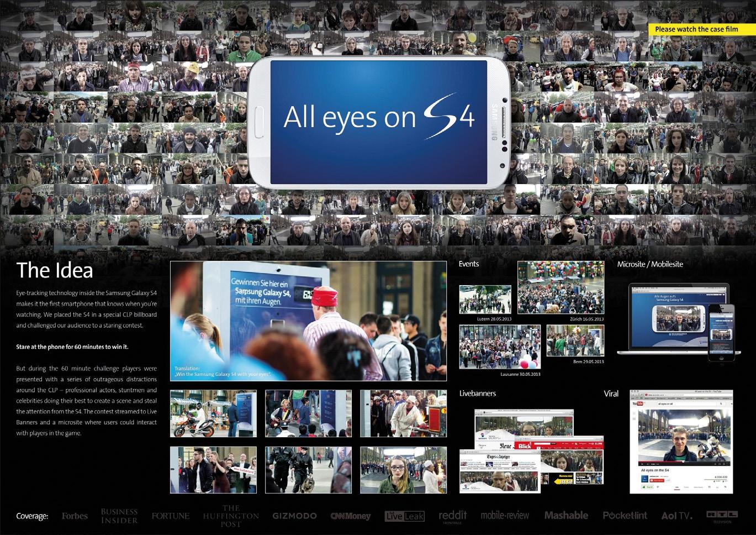Click the "Livebanners" heading
756x535 pixels.
coord(478,394)
